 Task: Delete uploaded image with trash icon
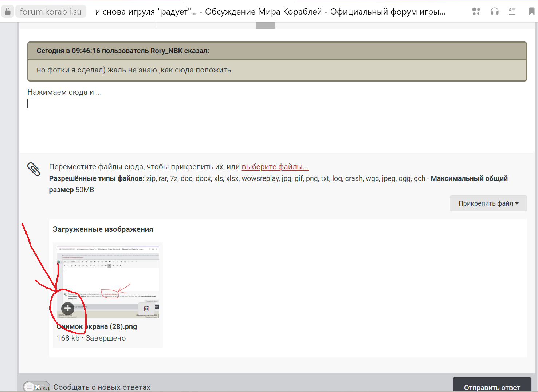click(x=146, y=308)
